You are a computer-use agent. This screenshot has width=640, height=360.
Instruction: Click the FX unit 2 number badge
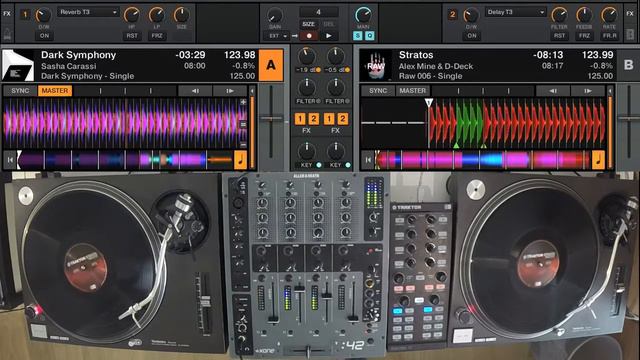452,15
